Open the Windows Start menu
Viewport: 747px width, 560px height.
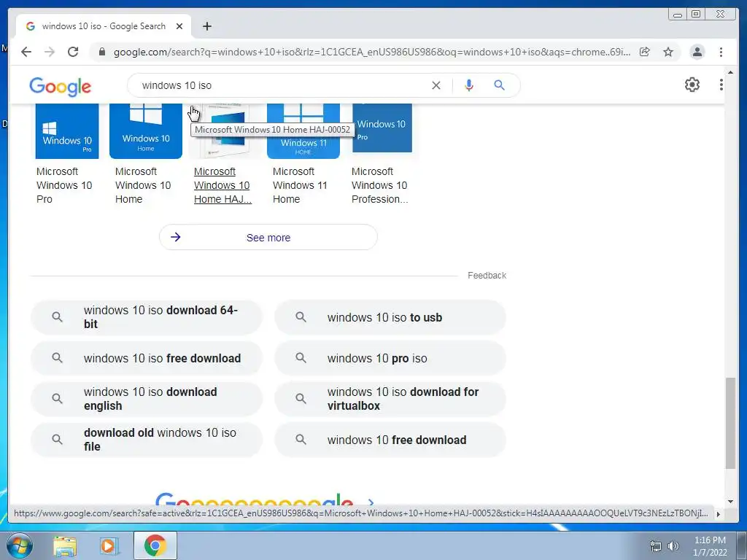click(20, 545)
